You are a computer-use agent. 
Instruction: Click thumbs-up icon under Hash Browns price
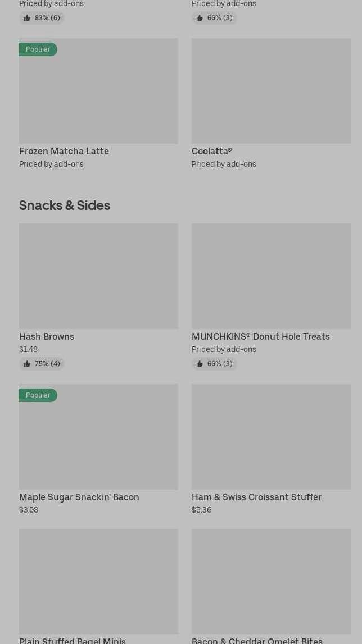click(27, 364)
